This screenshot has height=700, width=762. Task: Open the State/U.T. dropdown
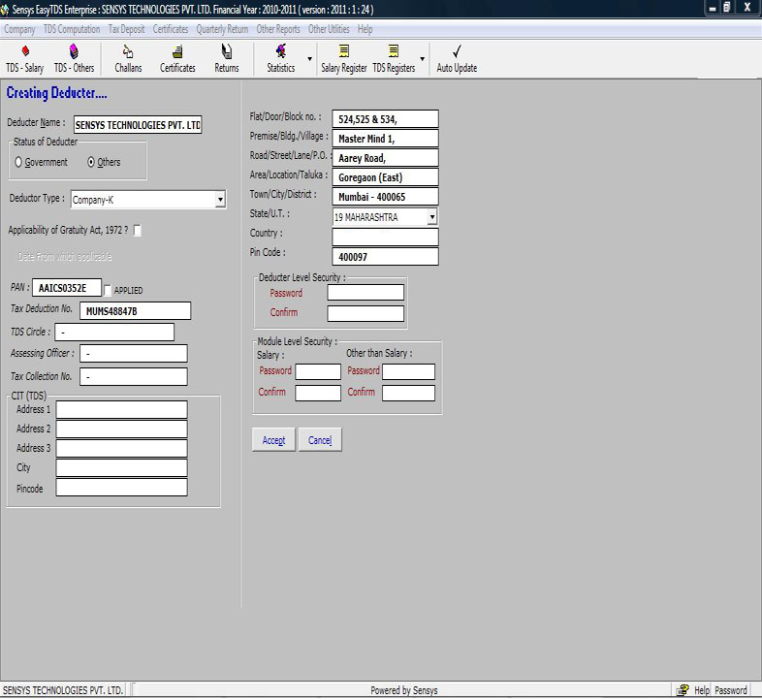coord(432,217)
